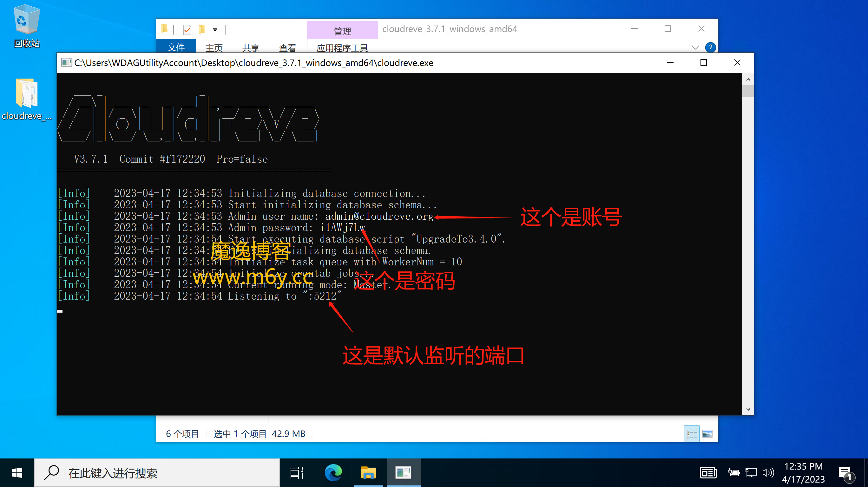Click 'Initializing database connection...' log line
This screenshot has width=868, height=487.
pos(242,193)
